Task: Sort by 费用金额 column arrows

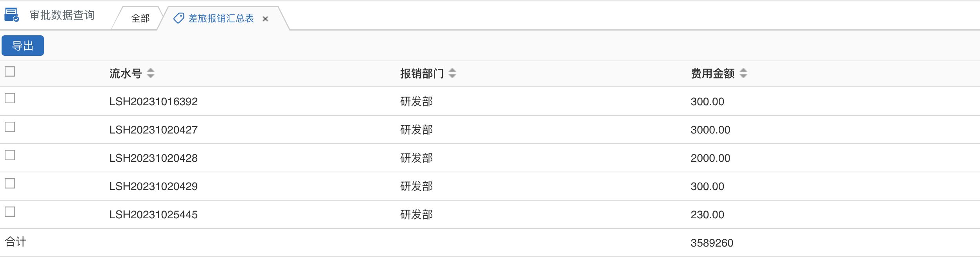Action: (x=743, y=73)
